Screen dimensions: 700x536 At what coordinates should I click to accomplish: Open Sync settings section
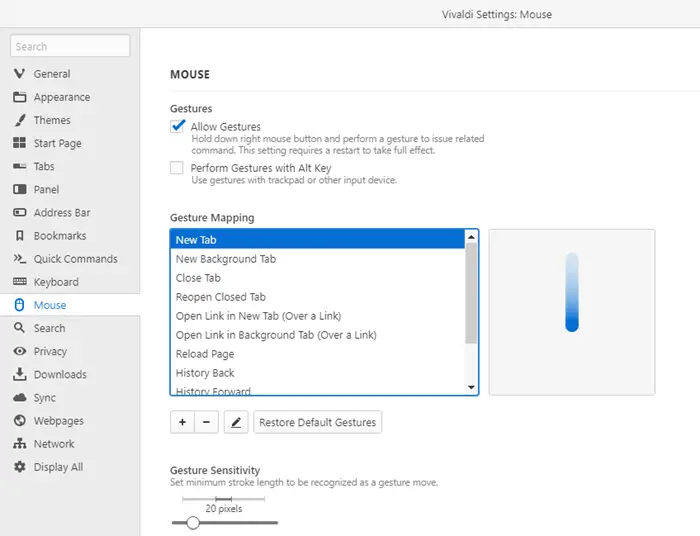point(45,398)
